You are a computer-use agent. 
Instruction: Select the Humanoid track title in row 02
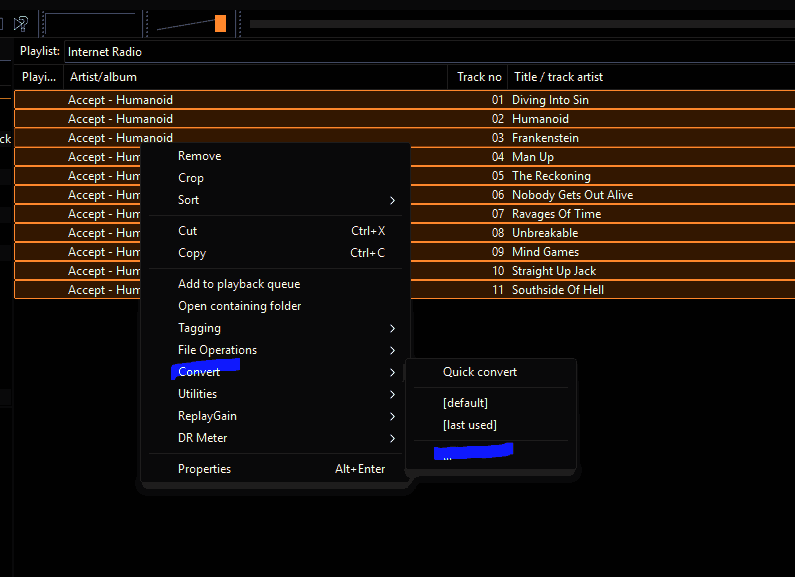click(x=540, y=119)
